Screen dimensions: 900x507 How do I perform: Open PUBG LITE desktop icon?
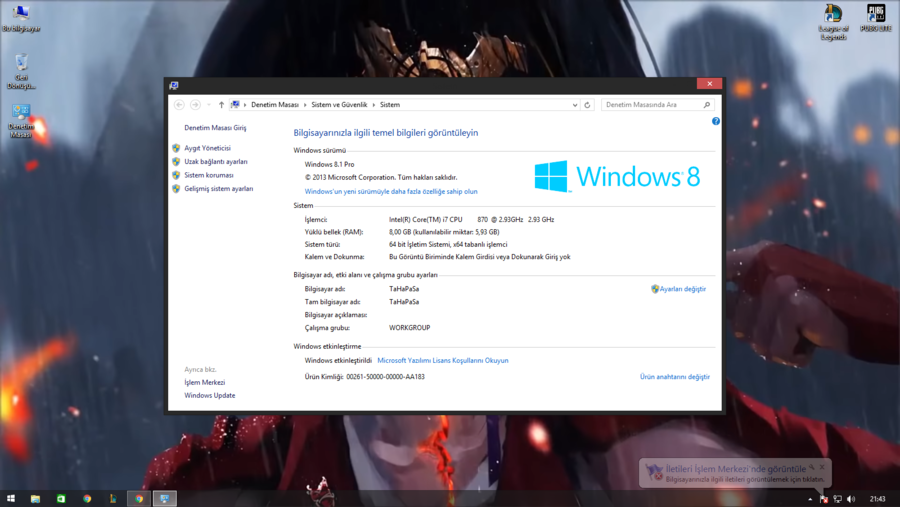click(x=876, y=18)
